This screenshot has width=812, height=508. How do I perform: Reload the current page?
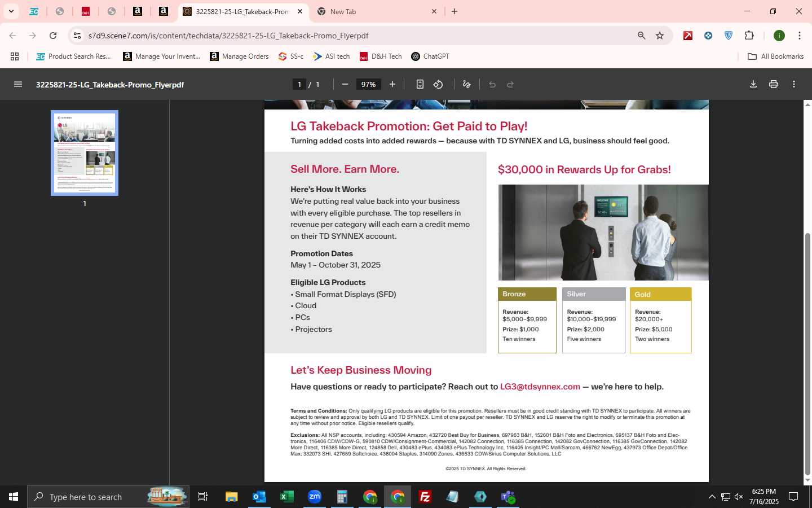(x=53, y=36)
